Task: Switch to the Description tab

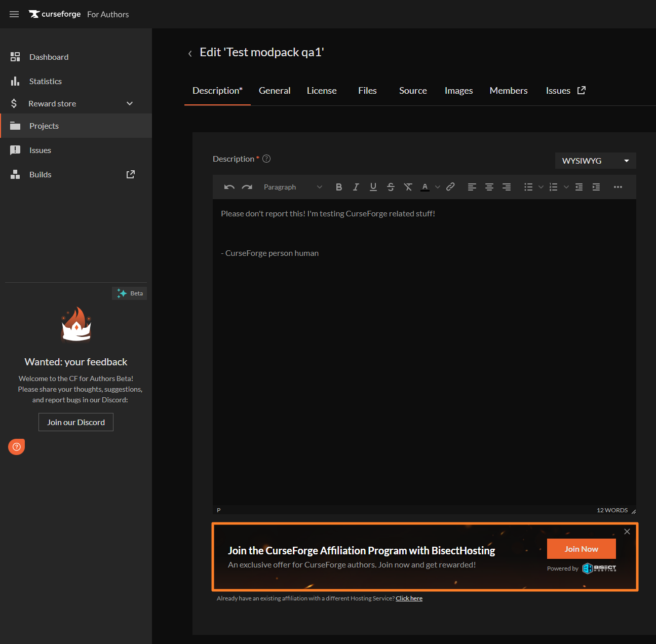Action: (x=217, y=91)
